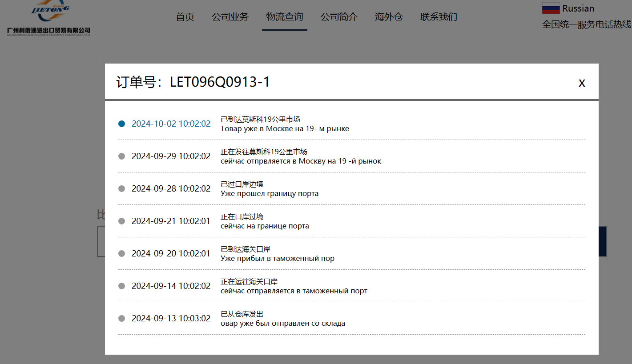Click Russian text сейчас отправляется в таможенный порт
632x364 pixels.
294,291
